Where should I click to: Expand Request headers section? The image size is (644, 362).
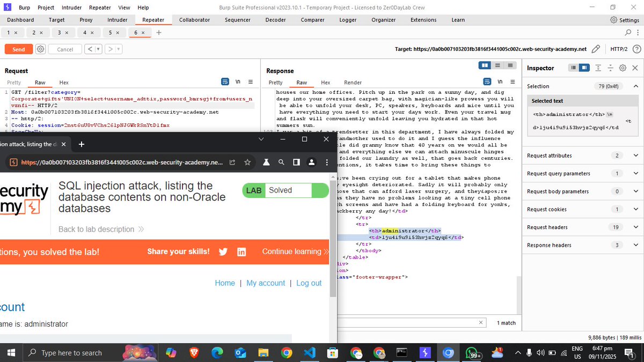[x=636, y=227]
